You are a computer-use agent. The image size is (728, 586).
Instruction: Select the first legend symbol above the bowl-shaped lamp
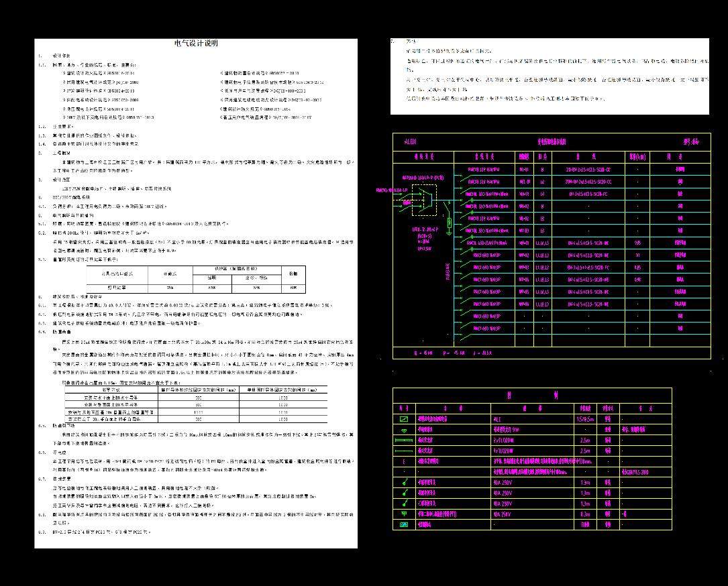click(x=404, y=419)
